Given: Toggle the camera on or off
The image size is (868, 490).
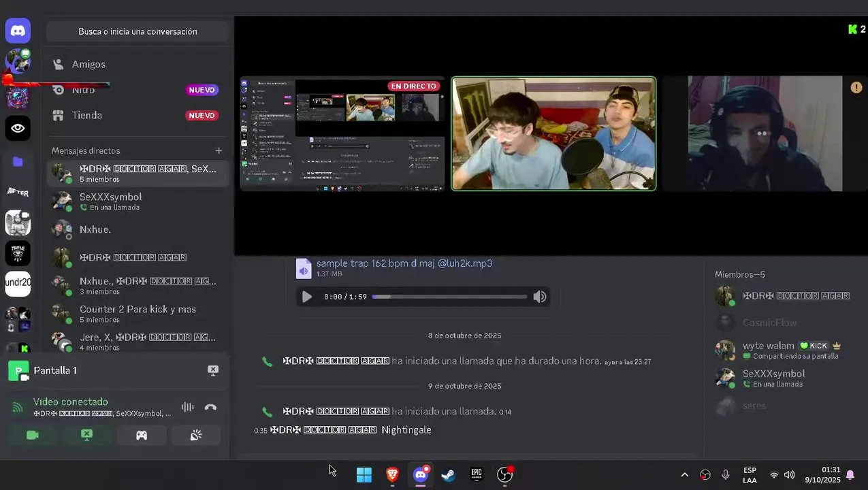Looking at the screenshot, I should click(33, 435).
